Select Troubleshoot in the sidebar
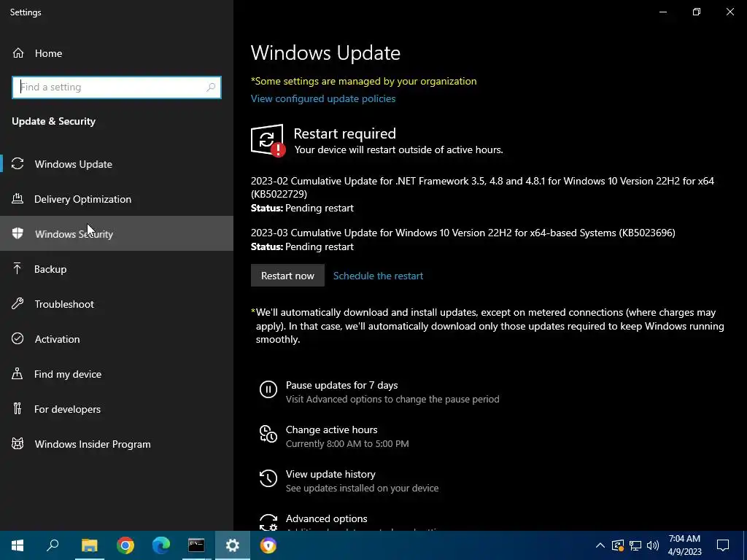747x560 pixels. [117, 303]
